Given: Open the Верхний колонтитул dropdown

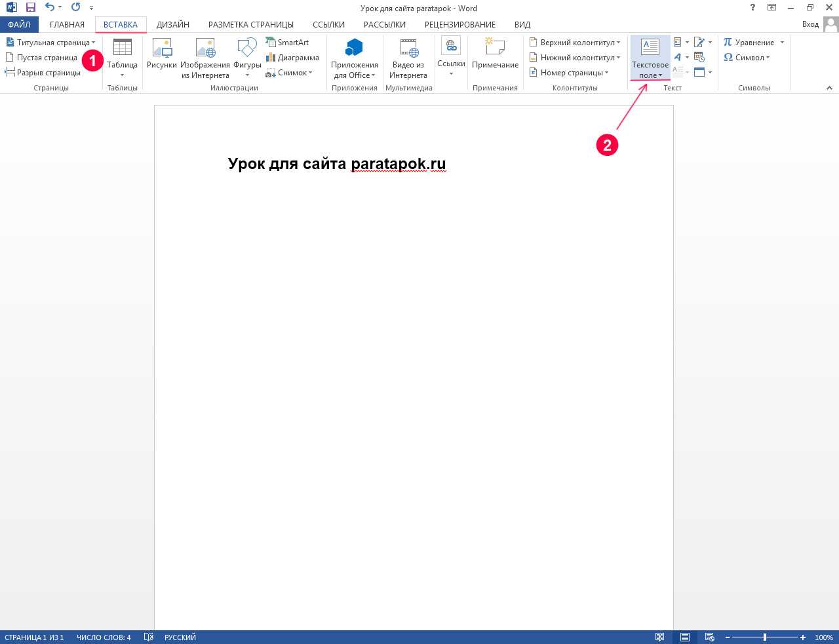Looking at the screenshot, I should click(575, 43).
